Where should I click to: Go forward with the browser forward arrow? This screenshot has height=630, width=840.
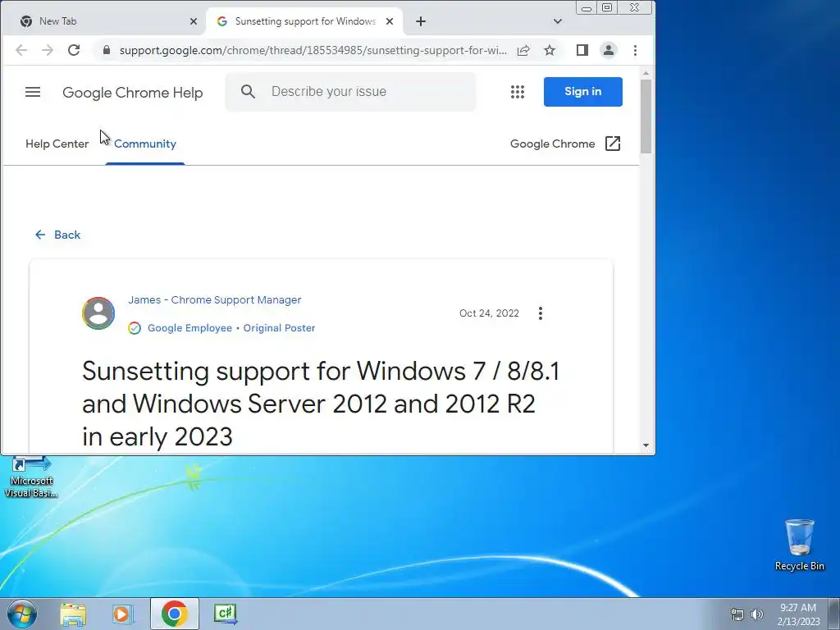48,50
